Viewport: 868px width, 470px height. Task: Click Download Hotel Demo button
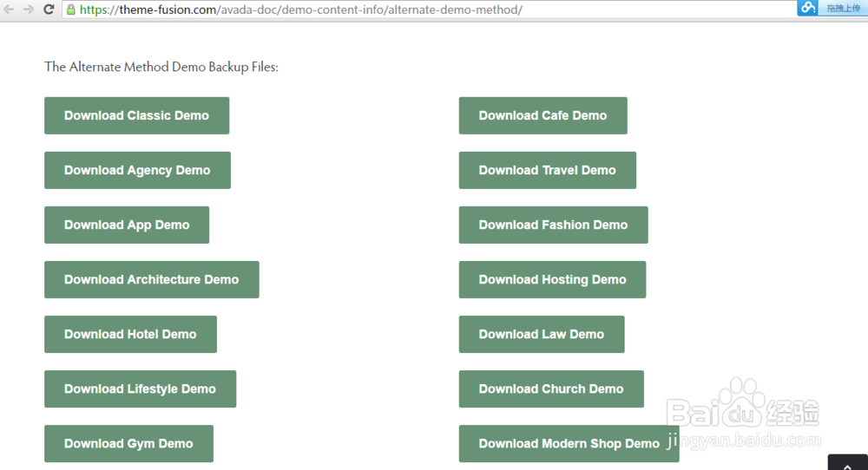[131, 335]
